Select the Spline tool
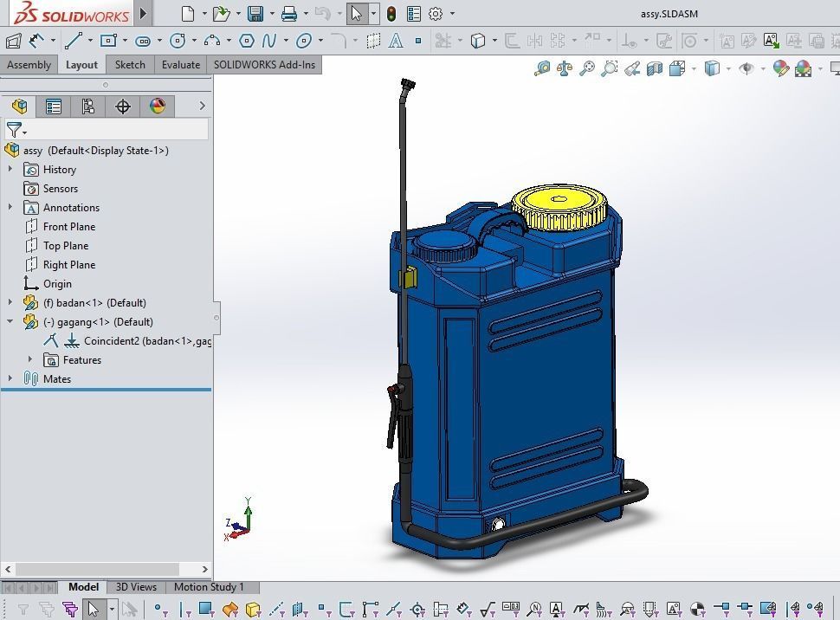840x620 pixels. pos(269,41)
